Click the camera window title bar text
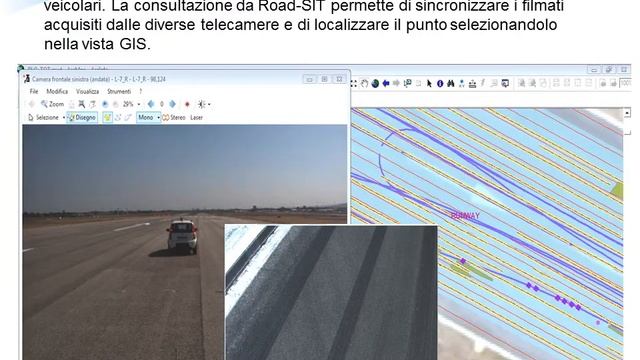Viewport: 640px width, 360px height. (99, 79)
